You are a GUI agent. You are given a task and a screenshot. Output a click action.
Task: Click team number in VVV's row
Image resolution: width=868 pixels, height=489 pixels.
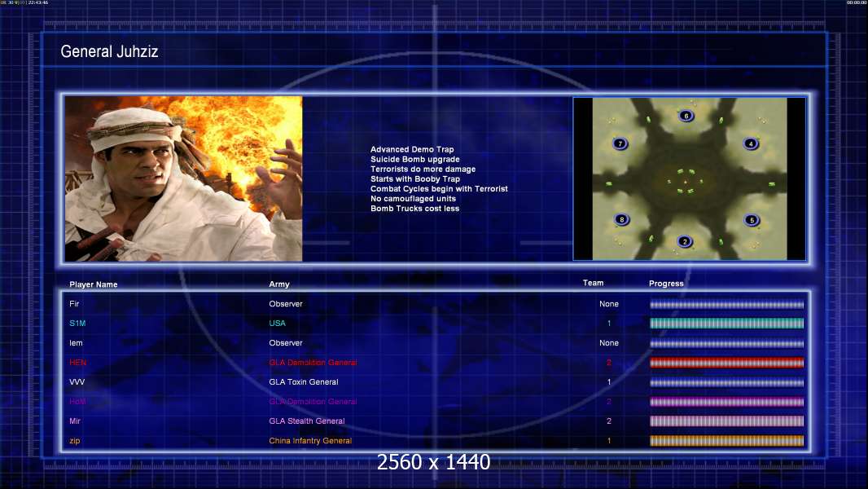point(609,382)
